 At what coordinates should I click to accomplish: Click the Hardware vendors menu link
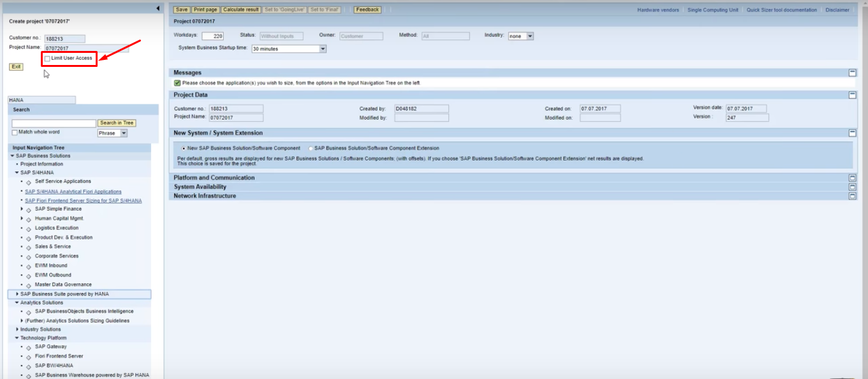point(658,10)
